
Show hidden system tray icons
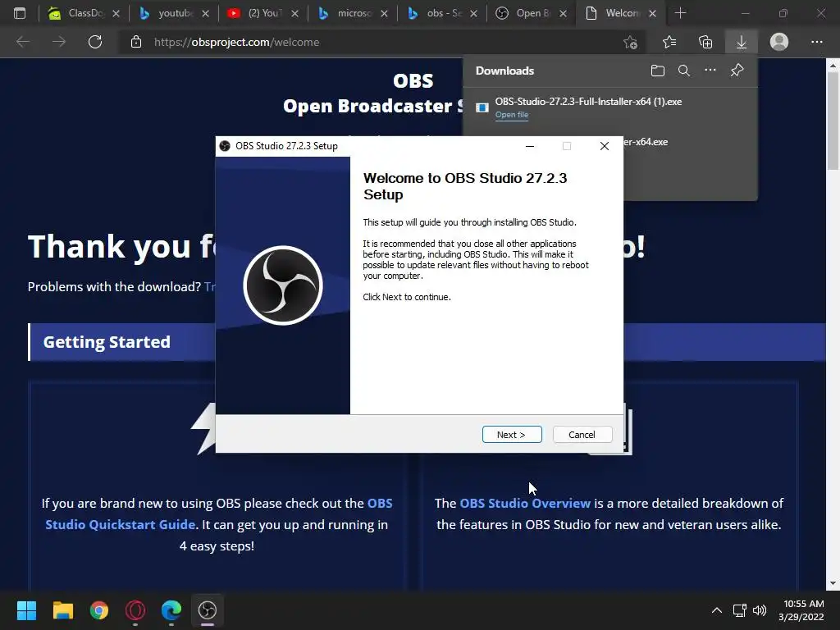(x=717, y=610)
